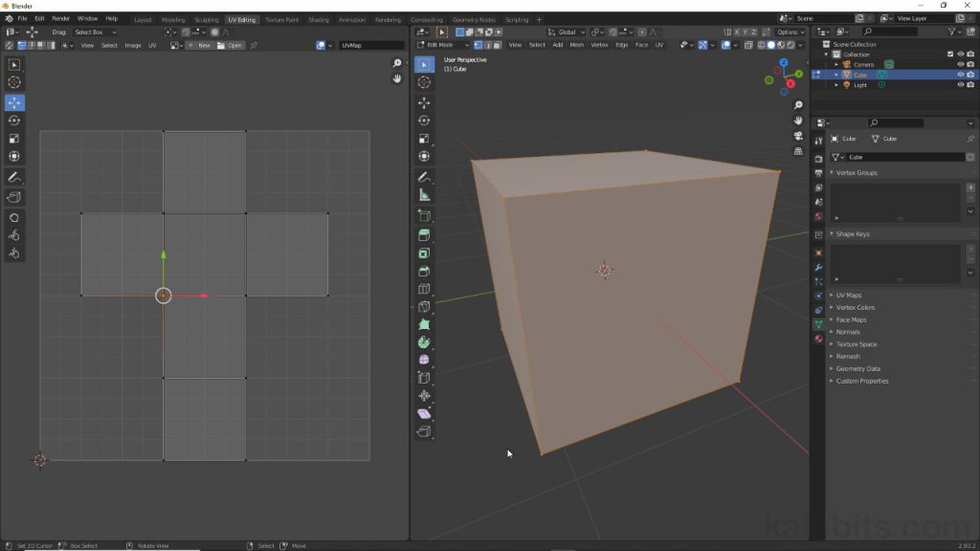This screenshot has height=551, width=980.
Task: Switch to the Shading workspace tab
Action: click(318, 18)
